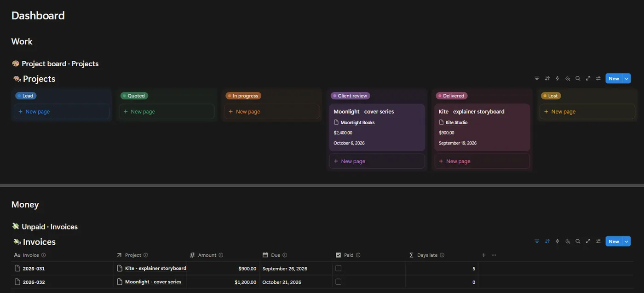Image resolution: width=644 pixels, height=293 pixels.
Task: Open the Kite - explainer storyboard card
Action: 482,127
